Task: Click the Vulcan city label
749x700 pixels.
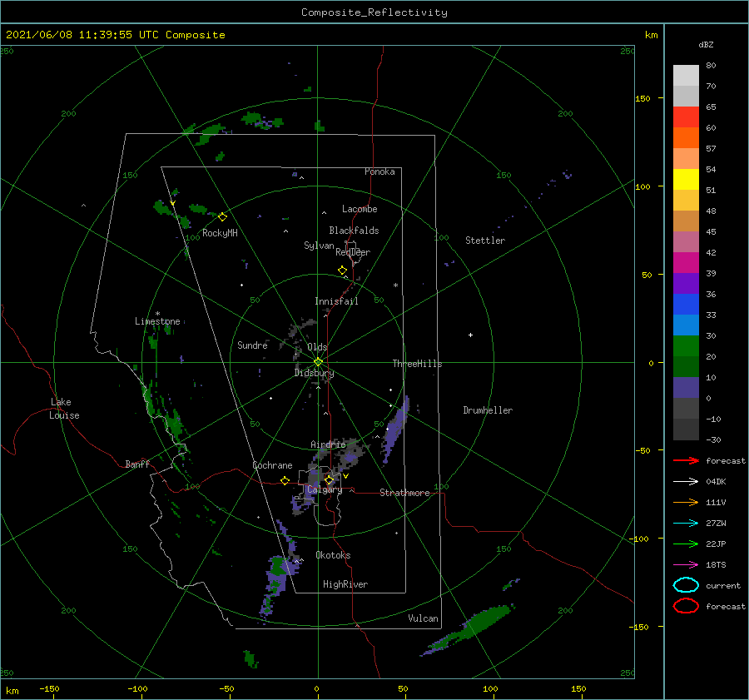Action: (423, 618)
